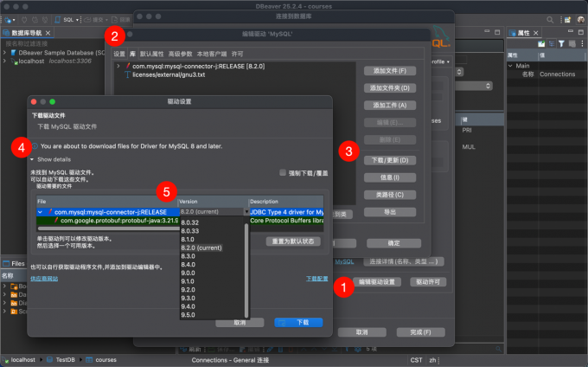588x367 pixels.
Task: Open the SQL dropdown arrow in toolbar
Action: tap(77, 20)
